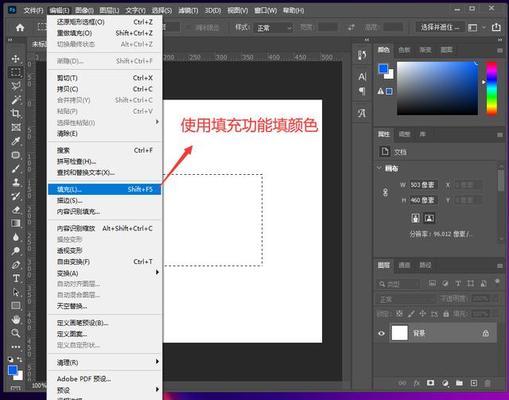Collapse the 画布 section in Properties
This screenshot has width=509, height=400.
(379, 168)
